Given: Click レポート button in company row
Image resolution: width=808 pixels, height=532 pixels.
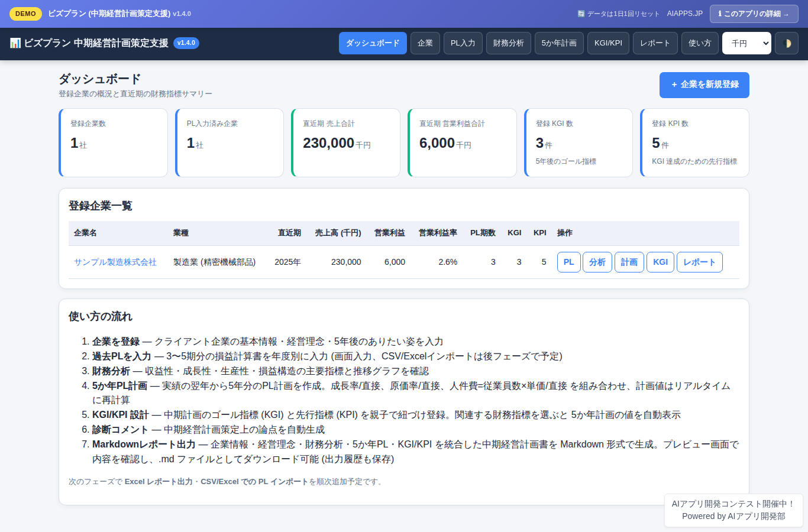Looking at the screenshot, I should tap(700, 262).
